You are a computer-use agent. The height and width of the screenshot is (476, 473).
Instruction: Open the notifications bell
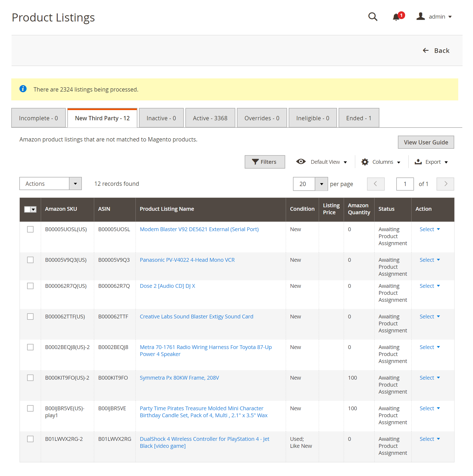coord(396,17)
